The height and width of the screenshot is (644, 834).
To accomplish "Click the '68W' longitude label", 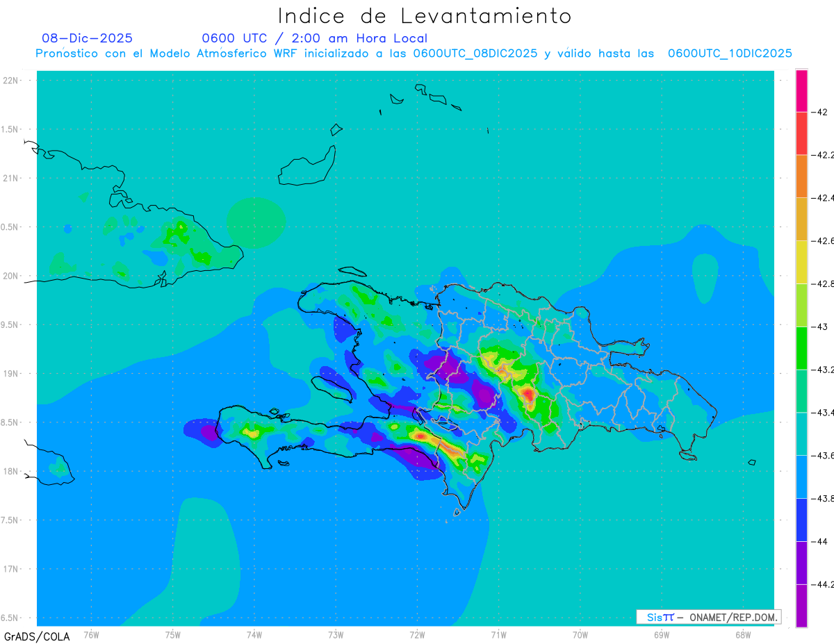I will [x=742, y=634].
